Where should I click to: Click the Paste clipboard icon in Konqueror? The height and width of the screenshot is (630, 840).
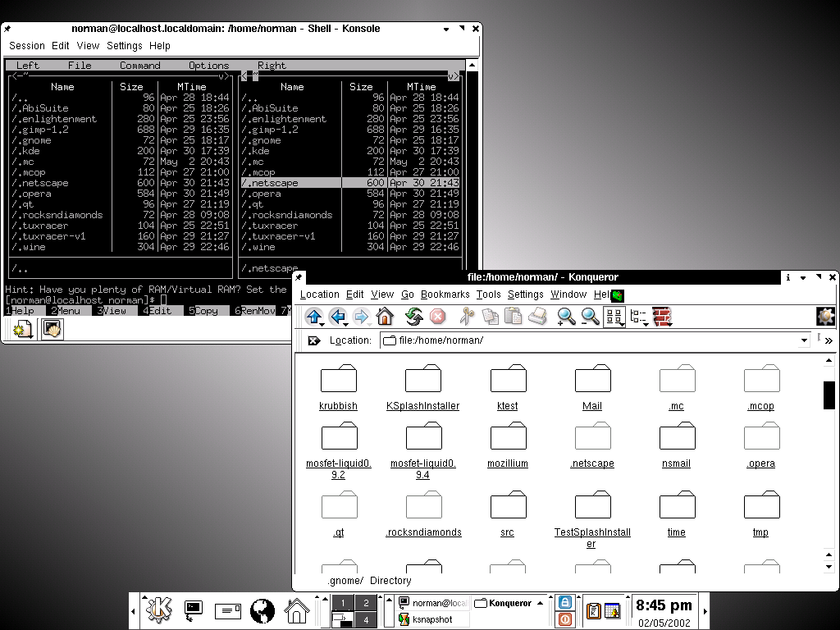coord(514,317)
